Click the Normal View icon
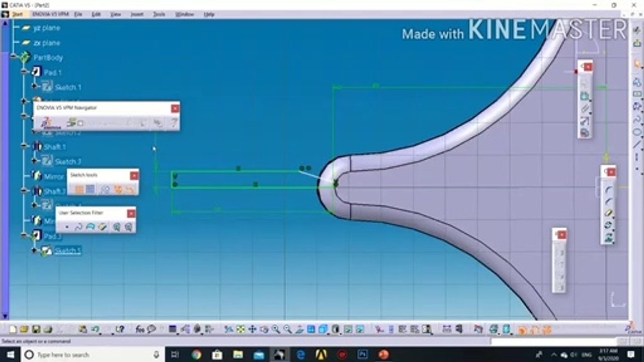The image size is (644, 362). click(x=299, y=329)
